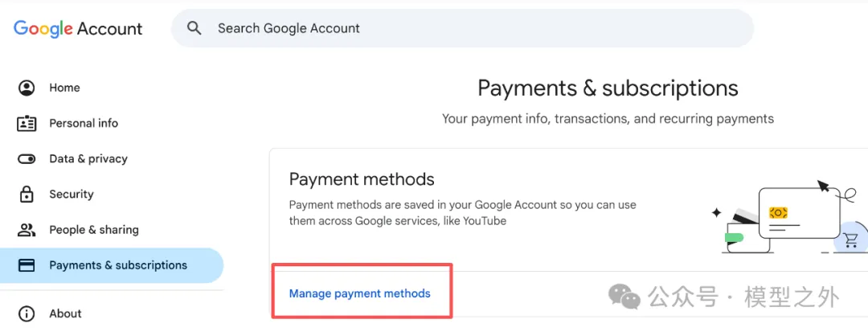Open Manage payment methods link
This screenshot has width=868, height=332.
(359, 293)
